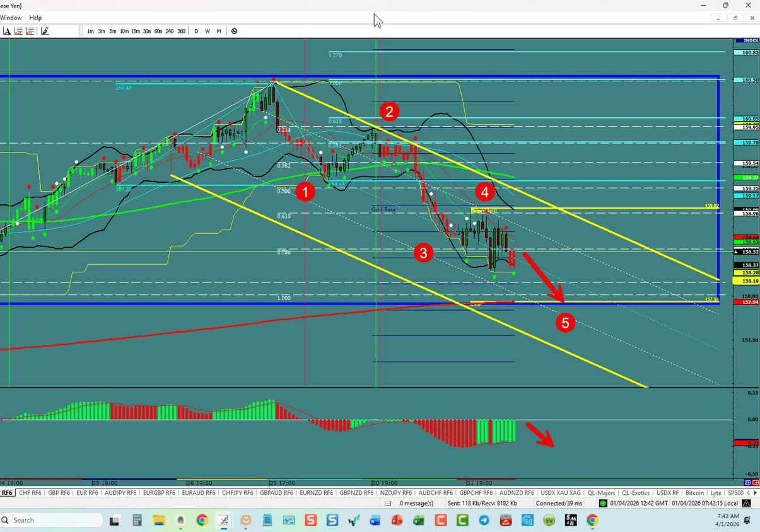760x532 pixels.
Task: Expand the symbol list scroll arrow at bottom right
Action: point(756,492)
